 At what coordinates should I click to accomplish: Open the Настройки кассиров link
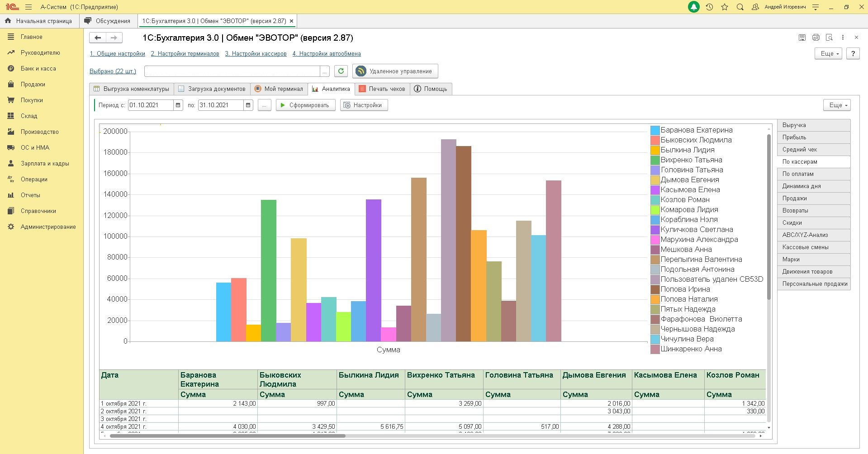(x=256, y=53)
